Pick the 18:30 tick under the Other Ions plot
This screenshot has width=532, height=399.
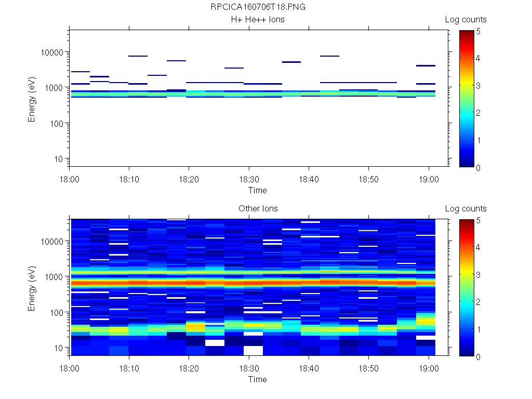coord(249,368)
